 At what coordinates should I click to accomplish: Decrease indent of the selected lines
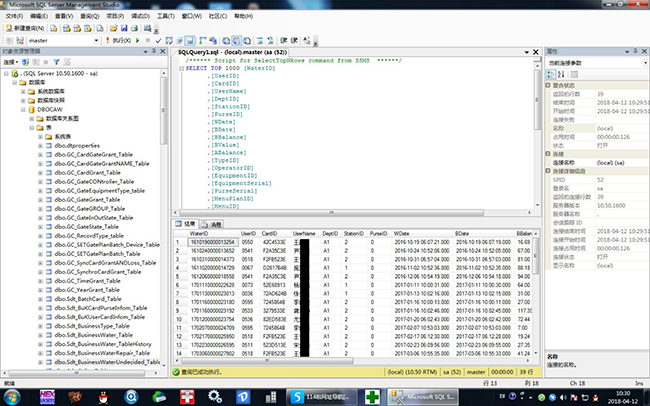coord(284,41)
